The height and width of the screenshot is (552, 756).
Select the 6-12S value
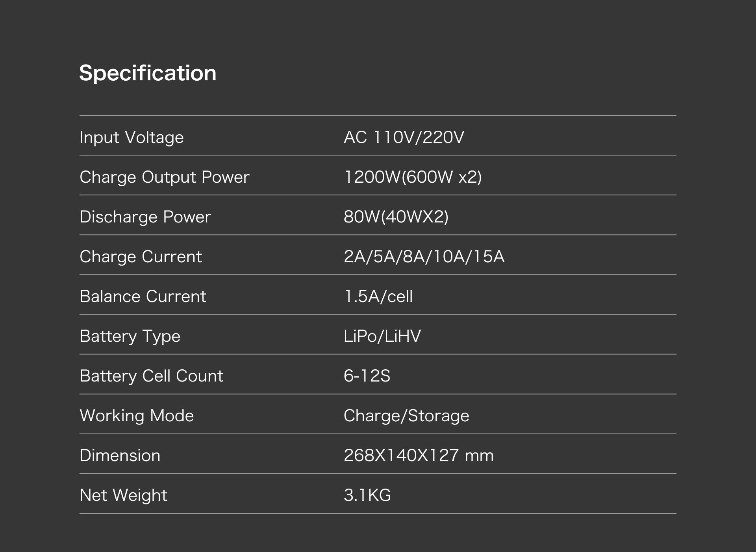pyautogui.click(x=367, y=376)
